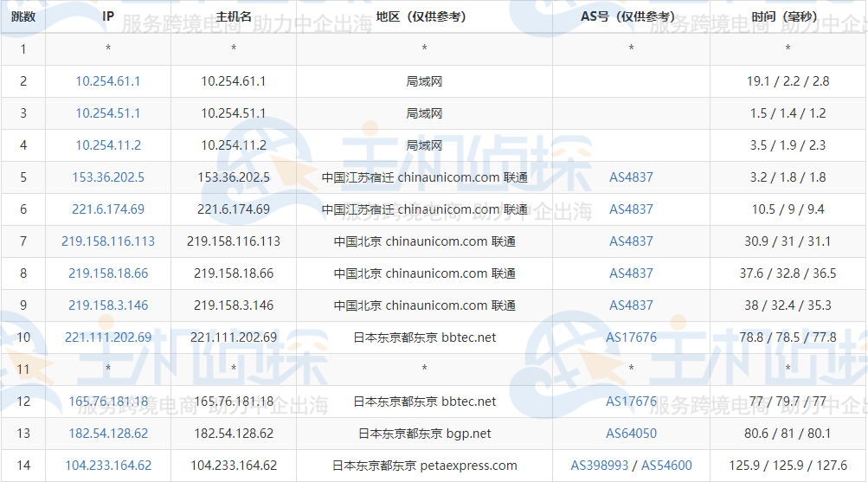868x482 pixels.
Task: Click the IP column header
Action: click(108, 16)
